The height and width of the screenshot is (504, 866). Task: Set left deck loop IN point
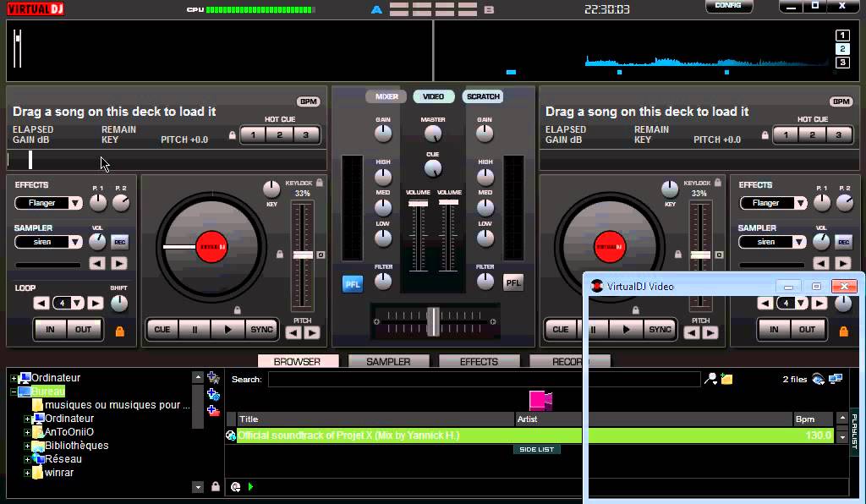point(50,330)
